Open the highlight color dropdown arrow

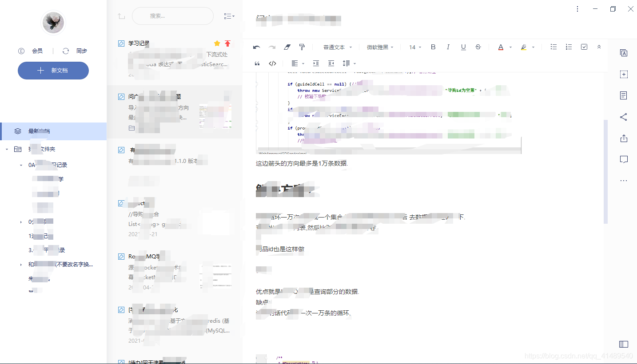pyautogui.click(x=533, y=47)
